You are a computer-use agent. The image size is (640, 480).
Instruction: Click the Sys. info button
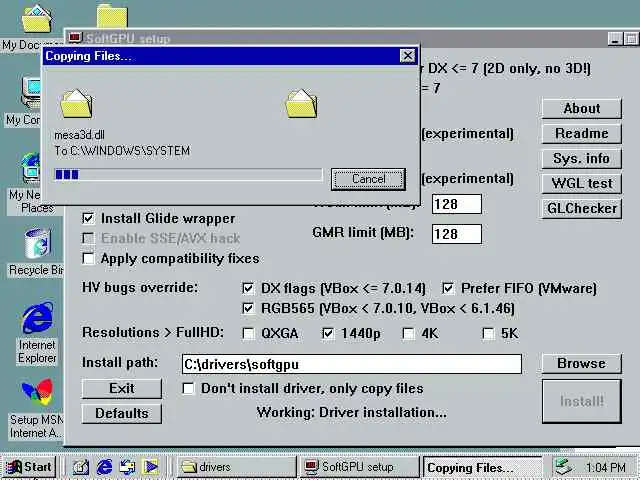click(582, 158)
